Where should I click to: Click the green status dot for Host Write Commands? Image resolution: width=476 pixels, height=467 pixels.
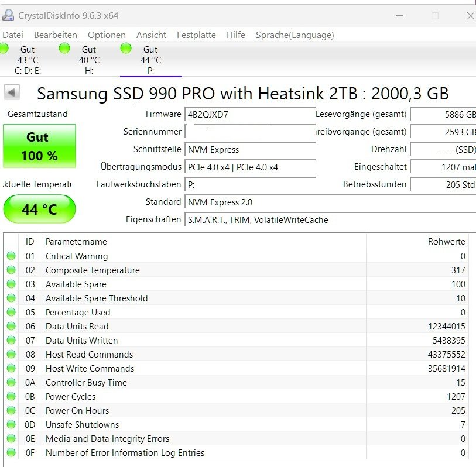[x=11, y=368]
